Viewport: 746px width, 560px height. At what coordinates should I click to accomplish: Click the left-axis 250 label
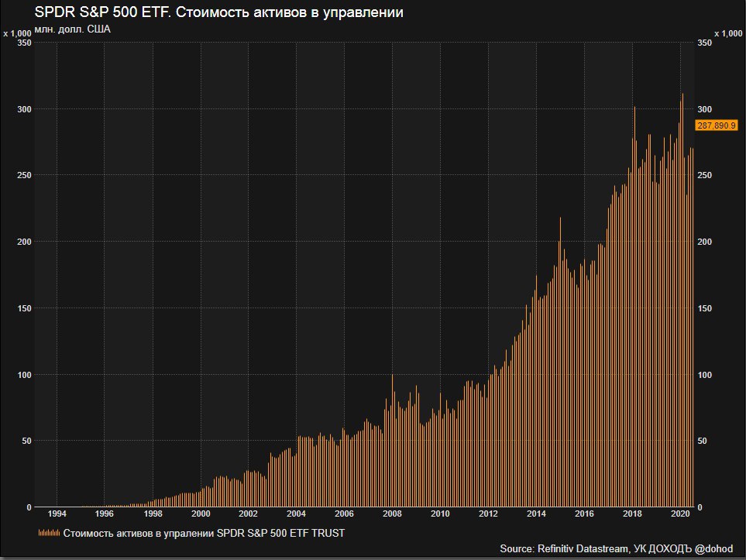[24, 176]
